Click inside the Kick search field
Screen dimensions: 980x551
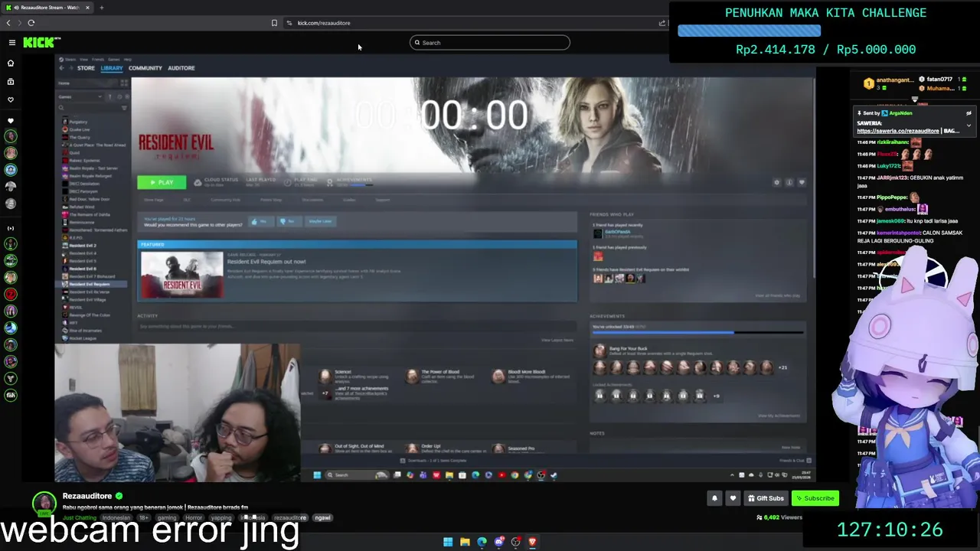[490, 43]
